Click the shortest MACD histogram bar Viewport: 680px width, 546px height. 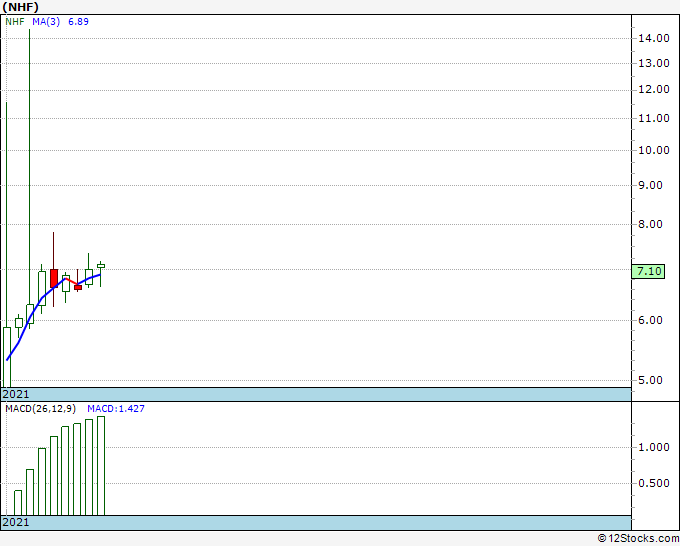point(18,503)
